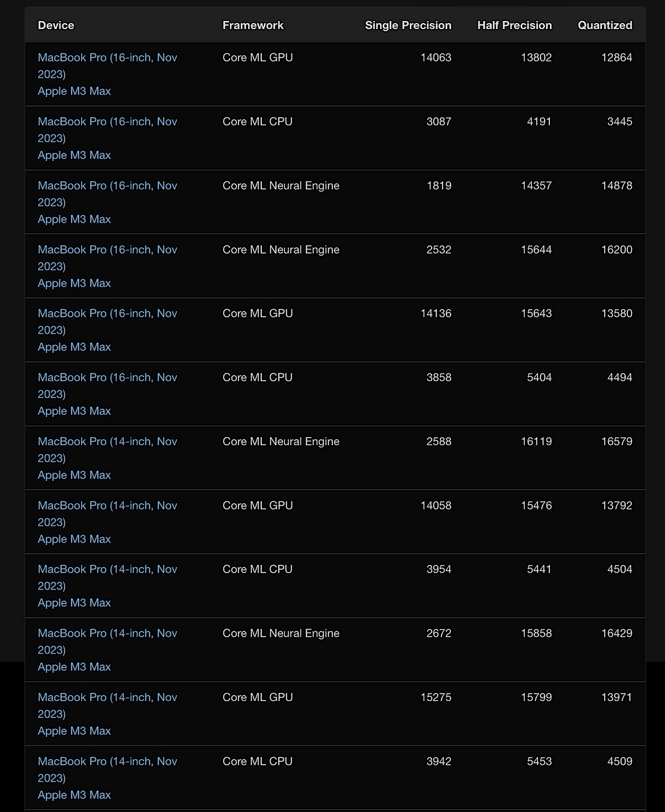Select the Quantized column header

point(605,25)
